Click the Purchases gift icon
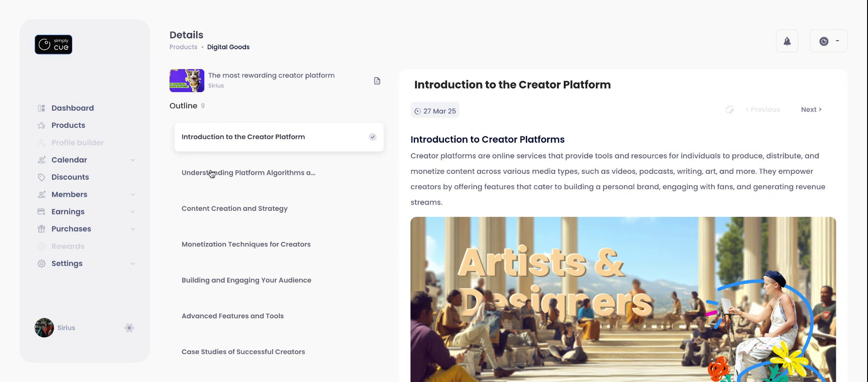 point(42,229)
